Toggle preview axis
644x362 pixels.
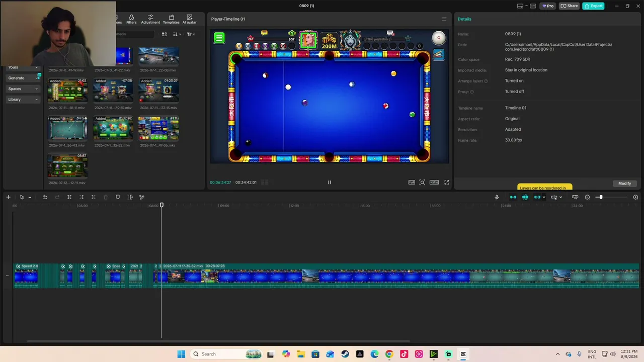[554, 197]
